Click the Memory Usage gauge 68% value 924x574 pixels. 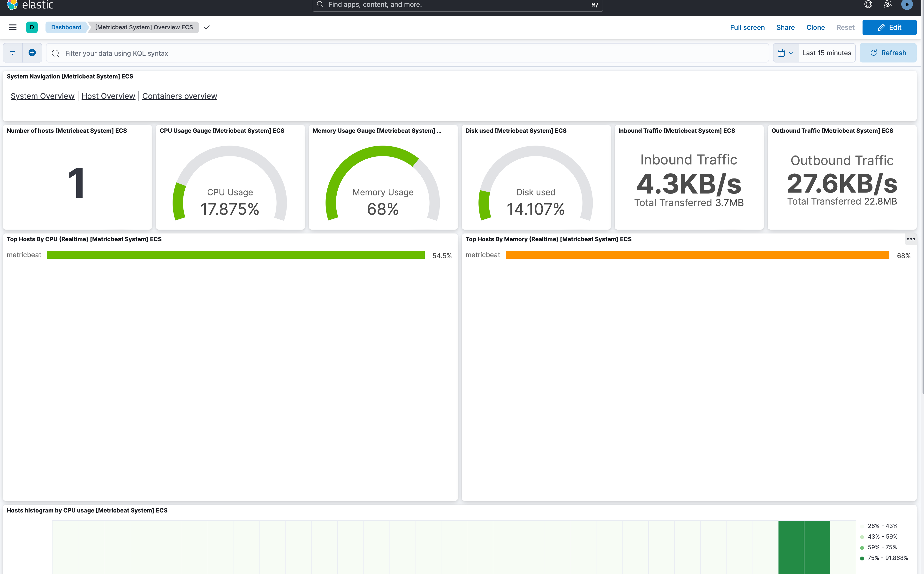(383, 209)
